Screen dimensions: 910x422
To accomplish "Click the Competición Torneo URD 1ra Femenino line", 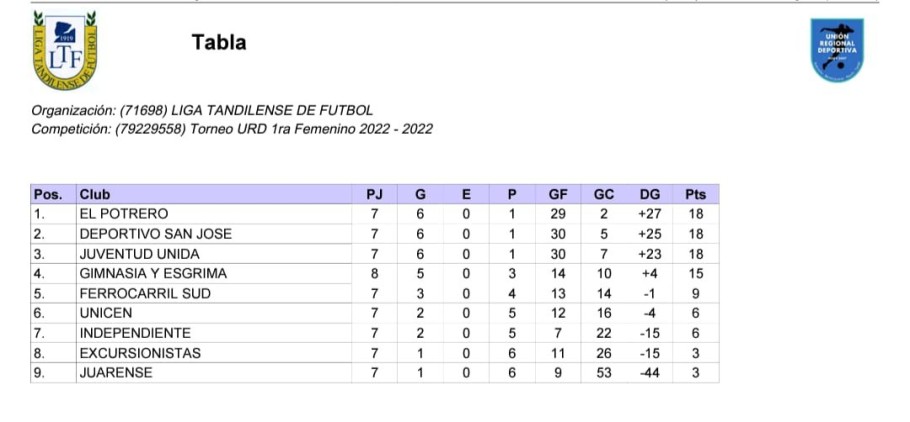I will 232,129.
